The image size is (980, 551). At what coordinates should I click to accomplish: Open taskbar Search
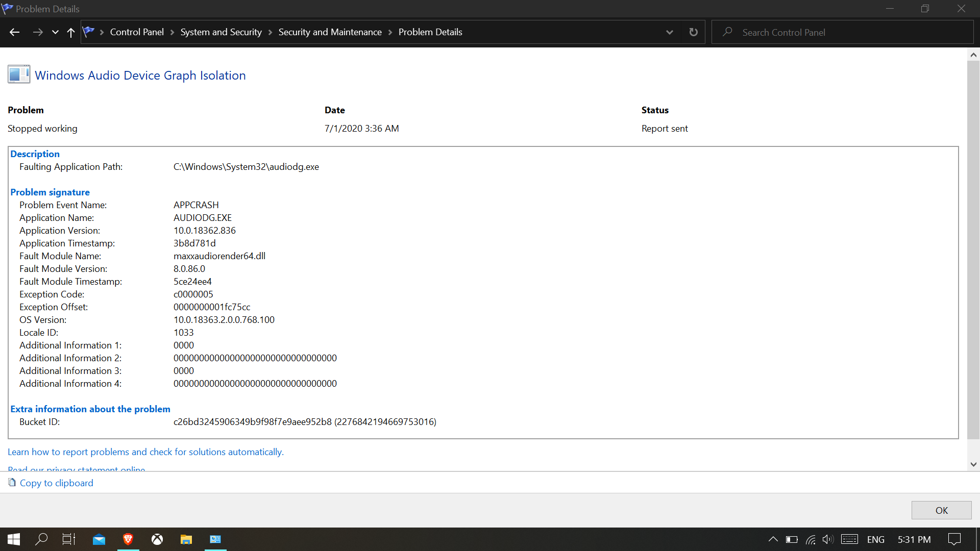click(41, 539)
